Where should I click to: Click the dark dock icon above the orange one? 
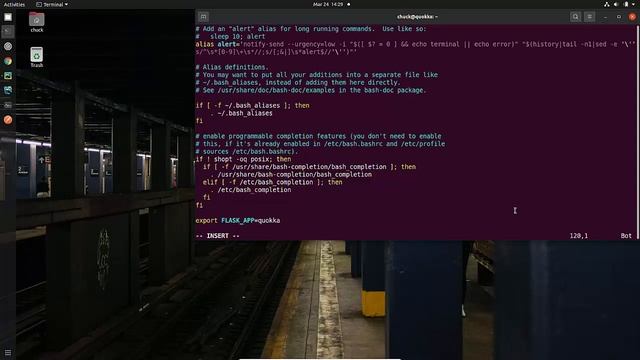pyautogui.click(x=8, y=105)
